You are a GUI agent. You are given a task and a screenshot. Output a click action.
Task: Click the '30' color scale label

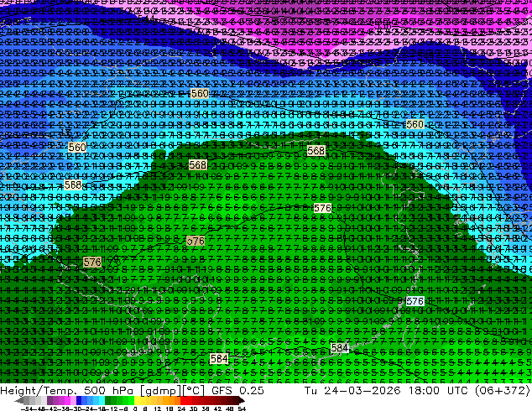(193, 408)
